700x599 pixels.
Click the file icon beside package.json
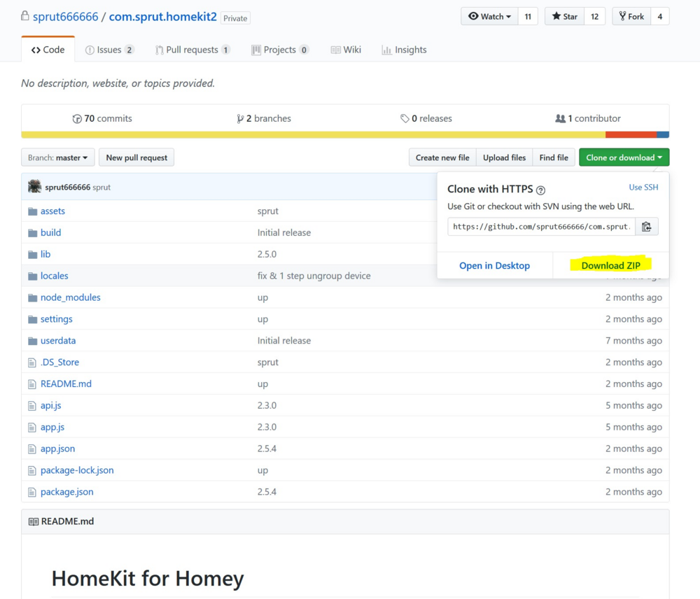31,492
